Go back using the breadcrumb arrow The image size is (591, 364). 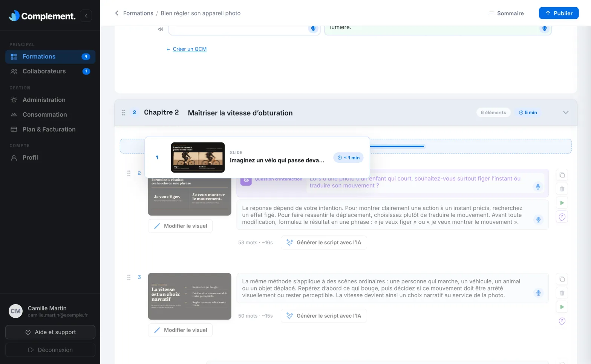click(117, 13)
